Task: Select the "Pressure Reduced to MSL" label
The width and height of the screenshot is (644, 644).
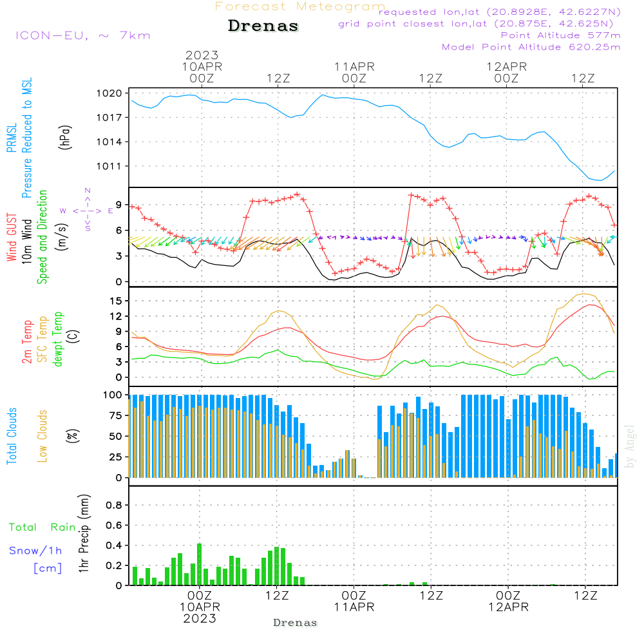Action: tap(26, 138)
